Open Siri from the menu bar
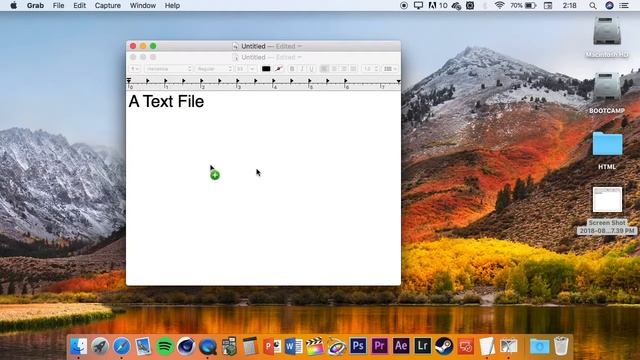This screenshot has width=640, height=360. (609, 6)
